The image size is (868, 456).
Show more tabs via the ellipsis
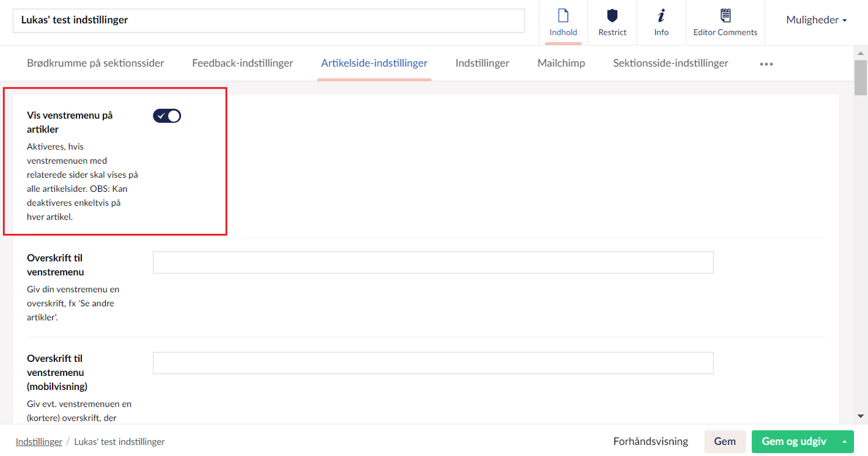tap(766, 64)
